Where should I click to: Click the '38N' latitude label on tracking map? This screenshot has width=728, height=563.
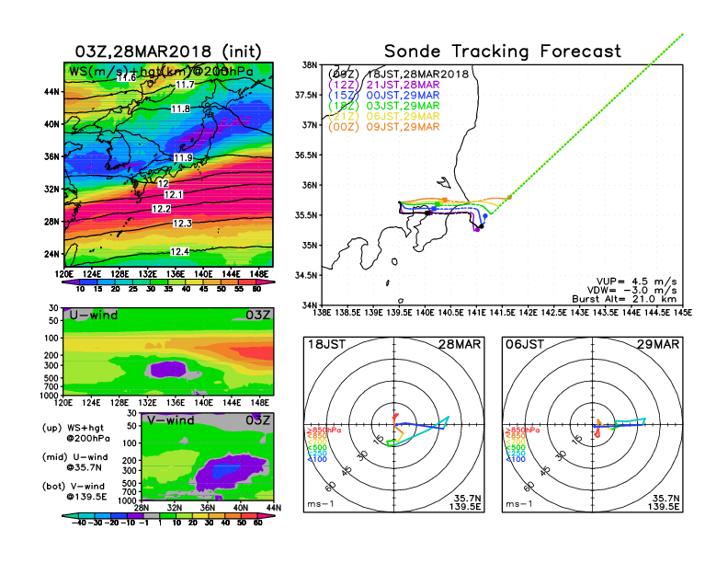tap(310, 65)
